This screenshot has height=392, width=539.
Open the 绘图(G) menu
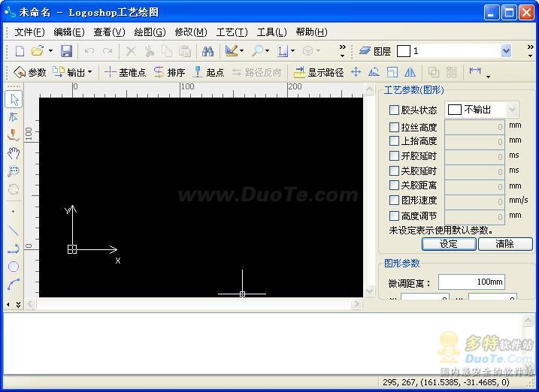(150, 32)
